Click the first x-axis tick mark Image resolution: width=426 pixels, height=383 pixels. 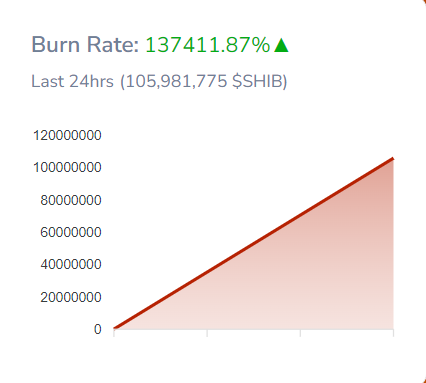pos(114,333)
